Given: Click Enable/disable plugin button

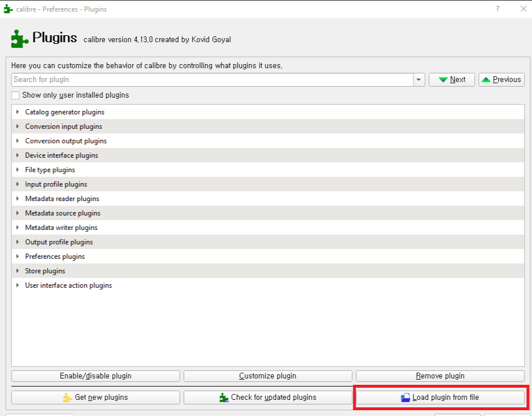Looking at the screenshot, I should [x=95, y=376].
